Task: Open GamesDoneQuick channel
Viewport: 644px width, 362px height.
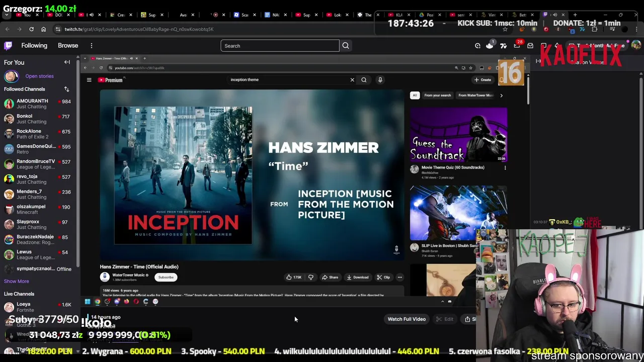Action: (x=38, y=149)
